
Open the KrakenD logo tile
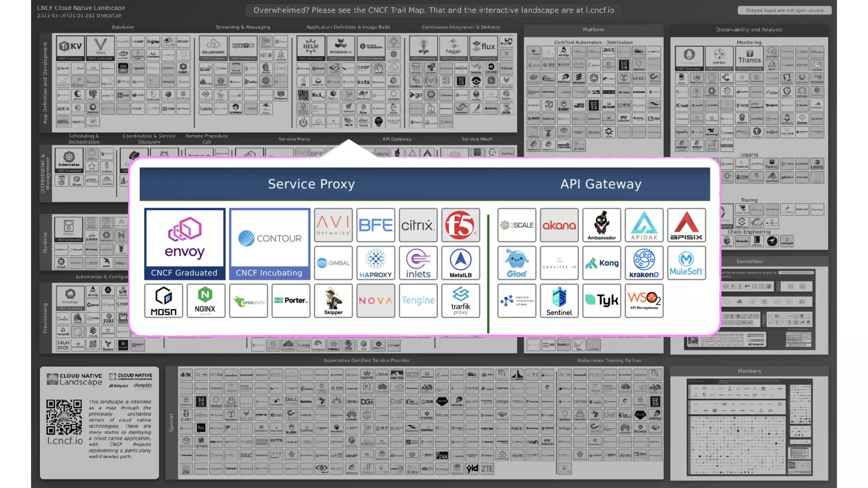pos(644,263)
